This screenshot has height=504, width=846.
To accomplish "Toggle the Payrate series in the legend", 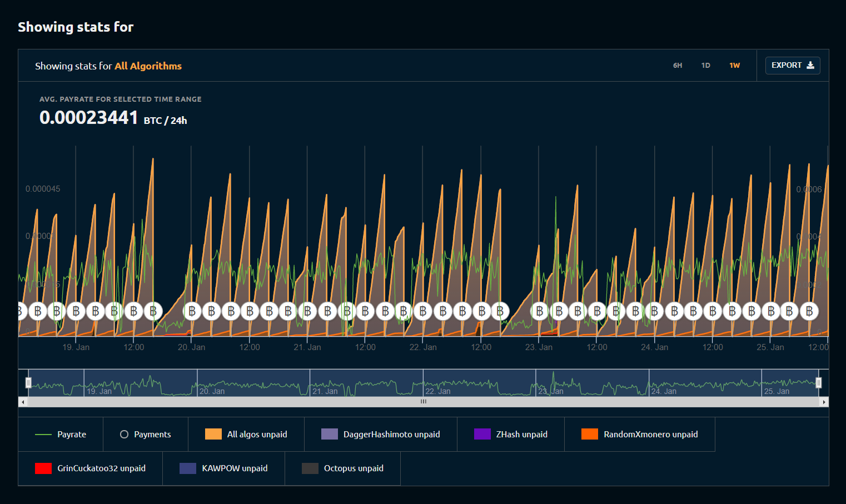I will pos(61,435).
